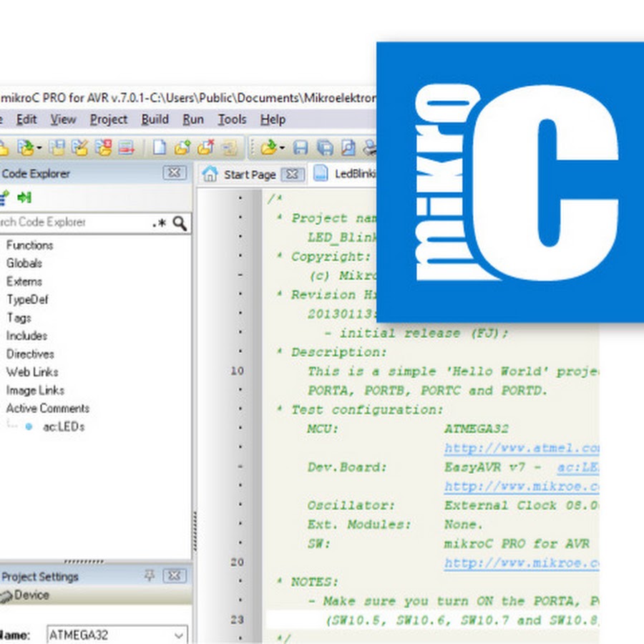The image size is (644, 644).
Task: Open the View menu
Action: tap(63, 119)
